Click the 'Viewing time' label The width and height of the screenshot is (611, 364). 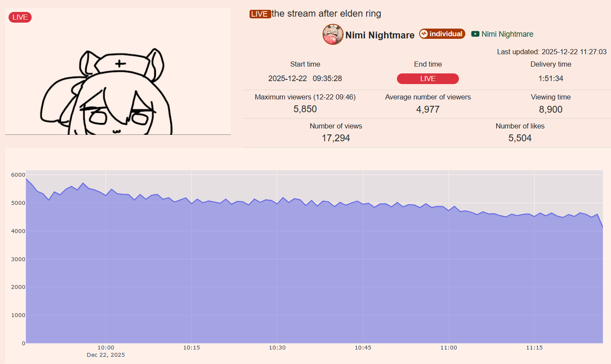(551, 97)
